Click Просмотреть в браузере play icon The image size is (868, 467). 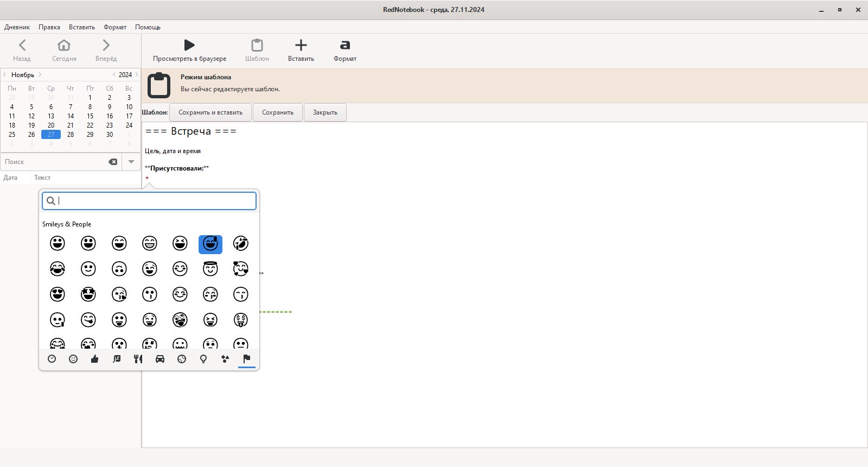(x=189, y=51)
